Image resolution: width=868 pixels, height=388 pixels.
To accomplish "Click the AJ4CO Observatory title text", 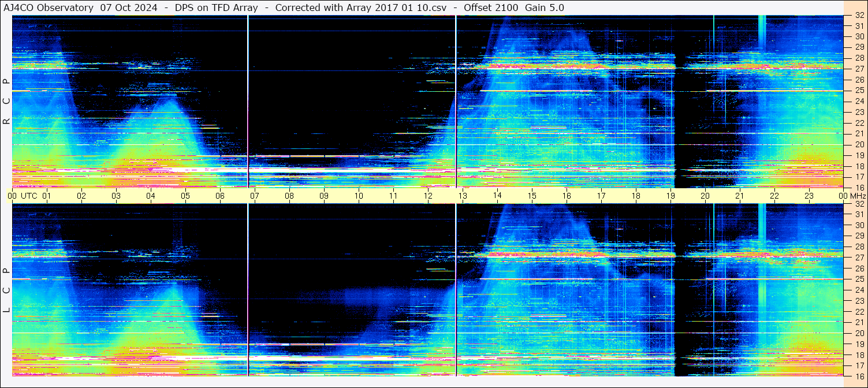I will 49,8.
